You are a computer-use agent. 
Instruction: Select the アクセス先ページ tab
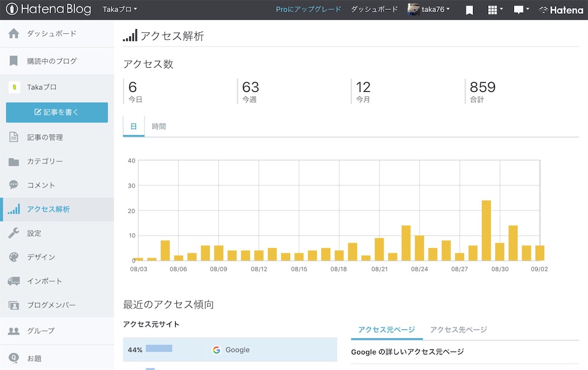[x=458, y=329]
